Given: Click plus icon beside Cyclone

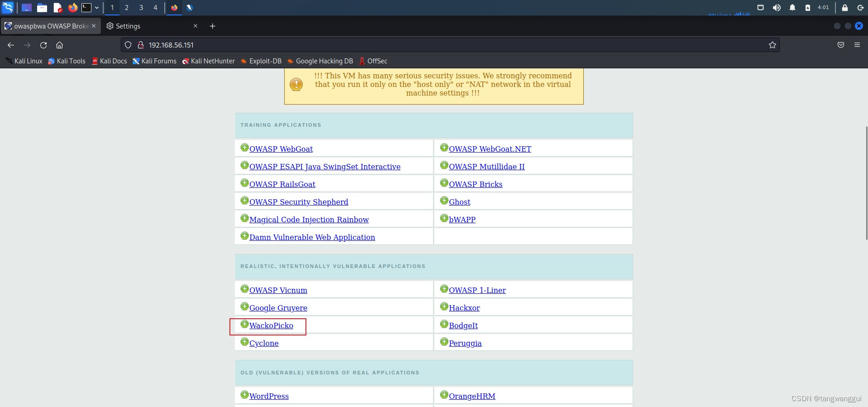Looking at the screenshot, I should [x=244, y=342].
